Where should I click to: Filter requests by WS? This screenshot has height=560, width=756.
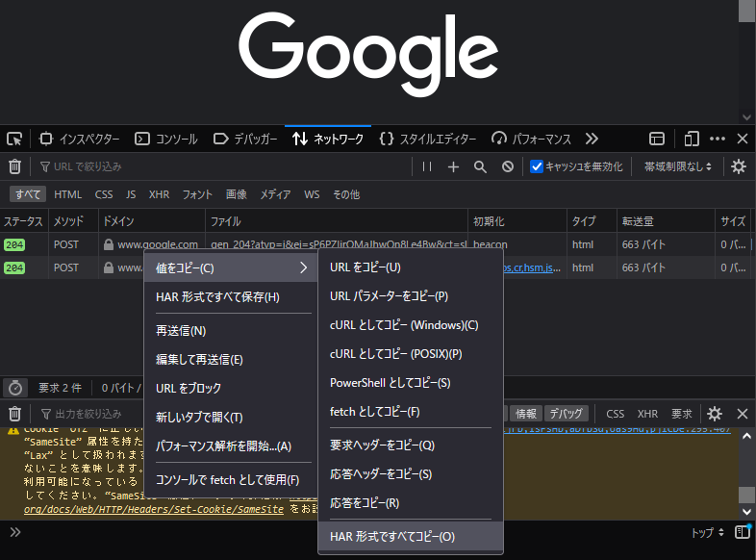click(312, 194)
